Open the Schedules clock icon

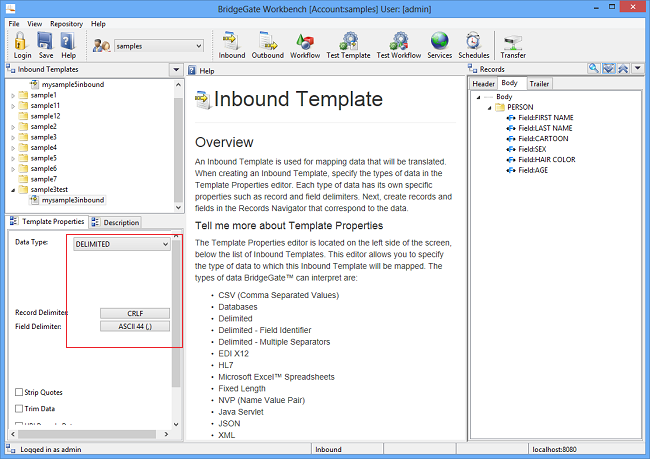(x=473, y=41)
